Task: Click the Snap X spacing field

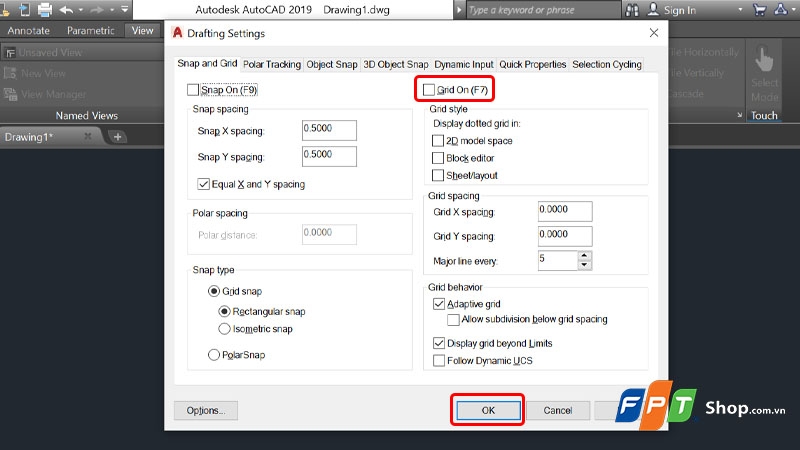Action: coord(329,130)
